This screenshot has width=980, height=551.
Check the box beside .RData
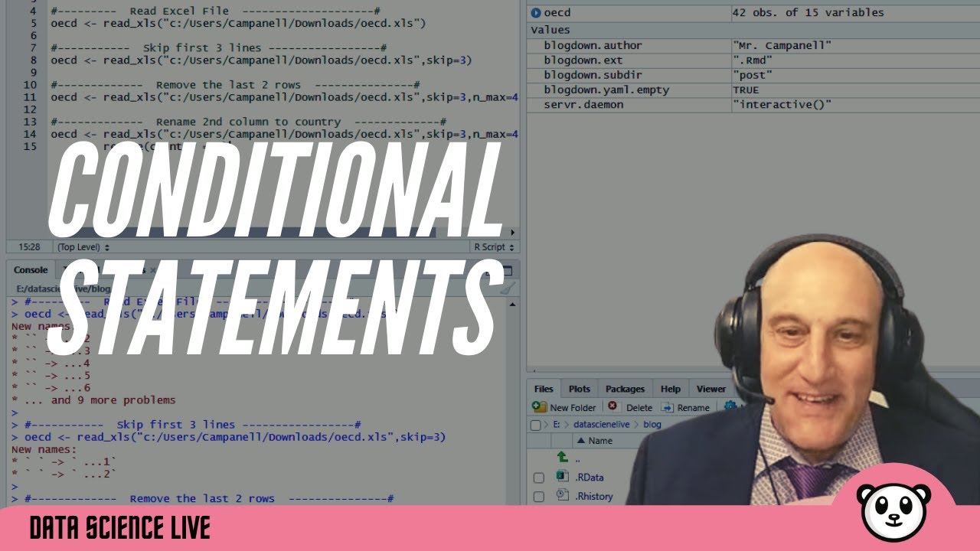pyautogui.click(x=539, y=478)
